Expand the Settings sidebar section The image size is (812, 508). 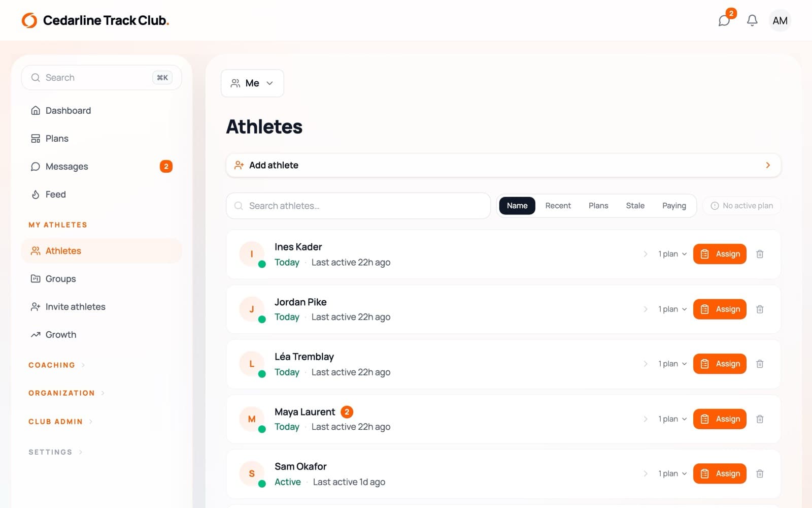point(55,452)
